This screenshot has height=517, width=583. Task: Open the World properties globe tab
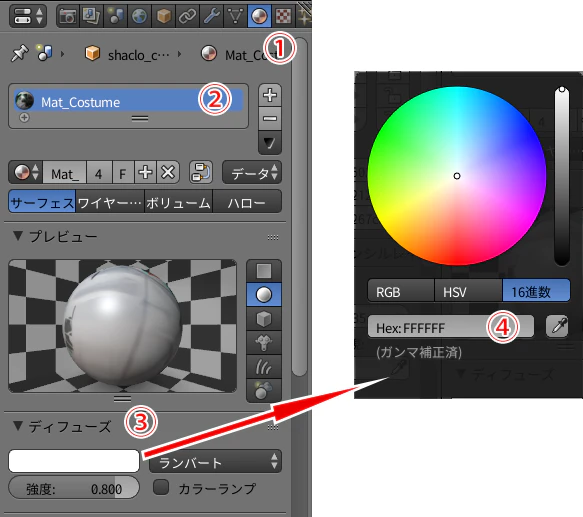click(x=139, y=16)
